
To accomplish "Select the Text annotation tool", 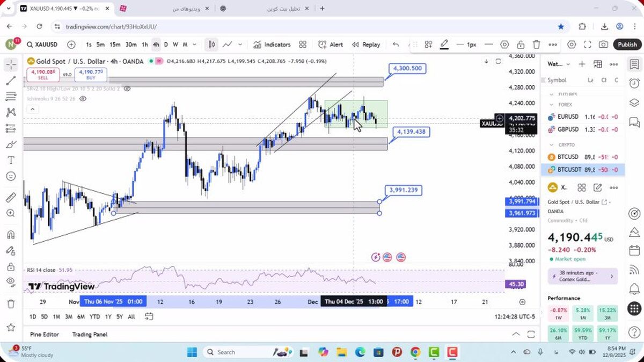I will tap(11, 160).
